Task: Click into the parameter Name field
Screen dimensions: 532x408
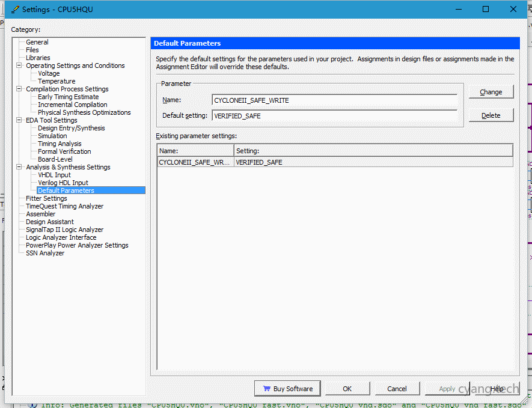Action: point(334,100)
